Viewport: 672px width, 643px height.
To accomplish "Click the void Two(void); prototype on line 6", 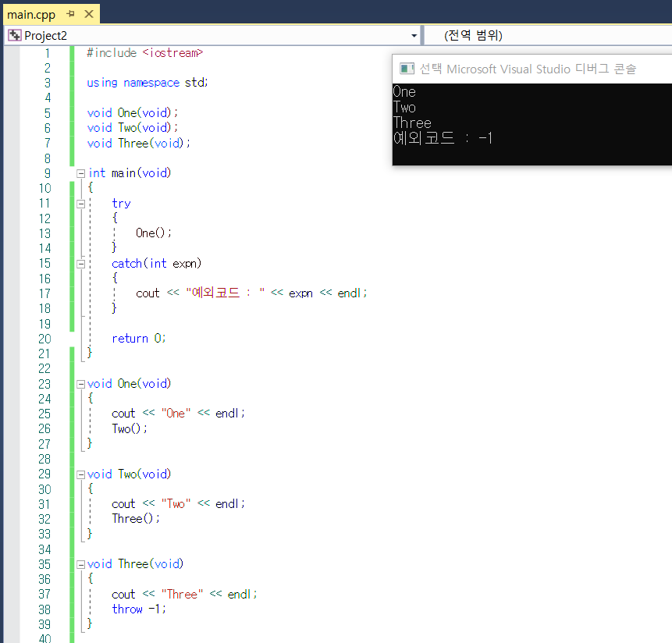I will point(133,128).
